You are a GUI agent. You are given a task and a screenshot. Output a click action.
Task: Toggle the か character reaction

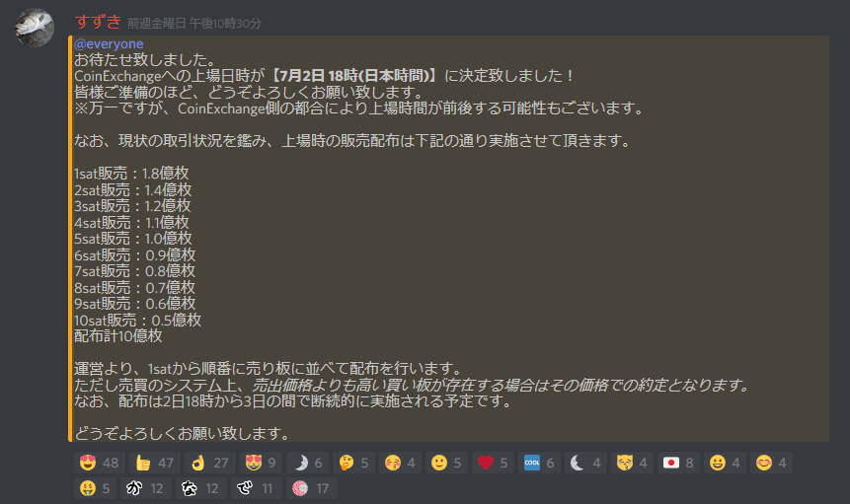(x=146, y=489)
